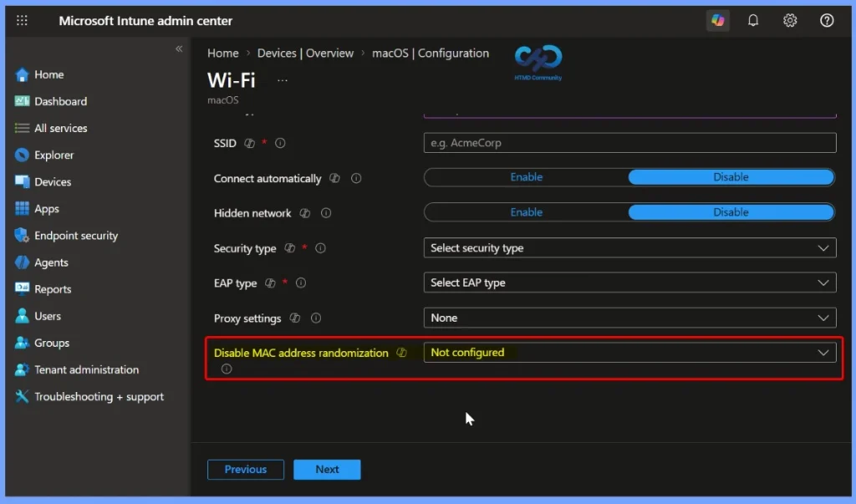Open All services in the sidebar
The width and height of the screenshot is (856, 504).
click(60, 129)
